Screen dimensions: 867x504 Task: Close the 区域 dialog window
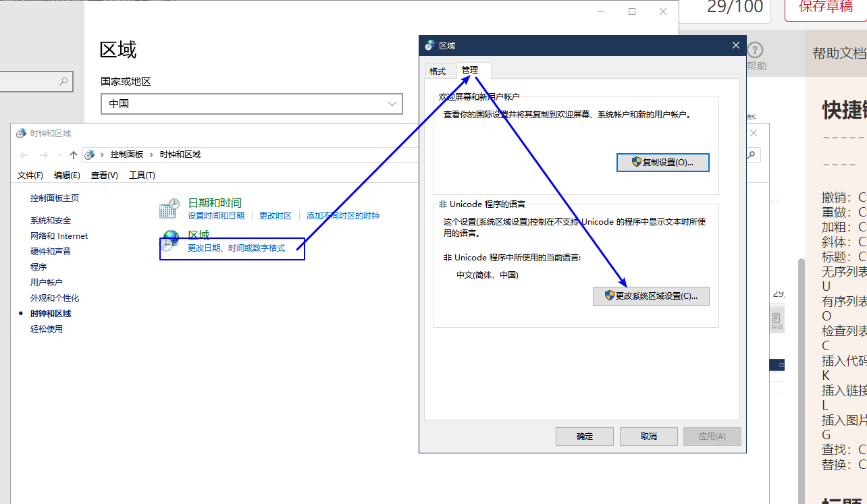pos(736,45)
